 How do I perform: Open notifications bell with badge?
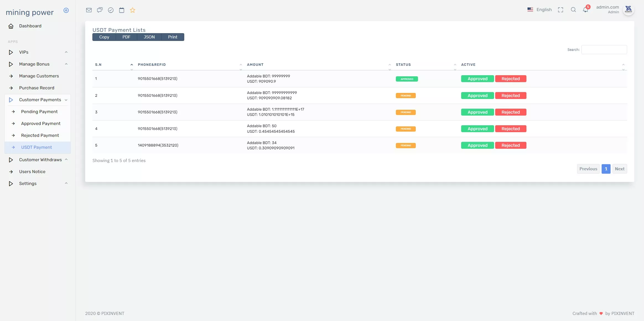(x=585, y=10)
